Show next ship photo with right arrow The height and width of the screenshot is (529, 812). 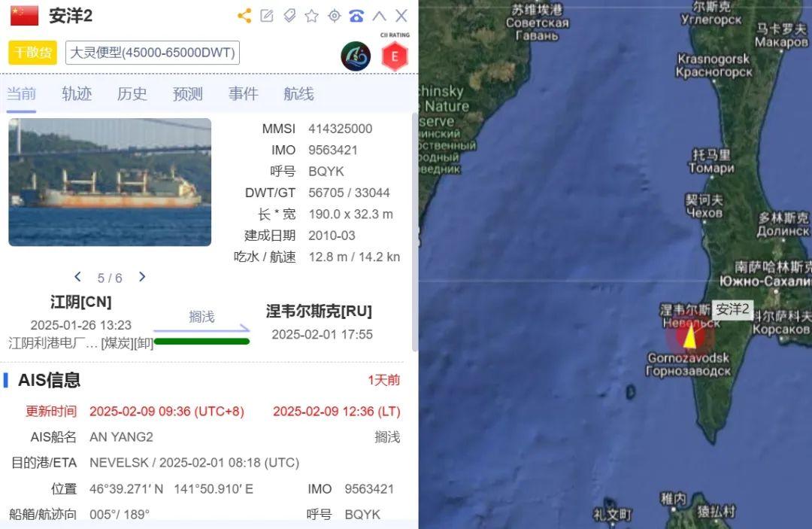click(x=142, y=277)
